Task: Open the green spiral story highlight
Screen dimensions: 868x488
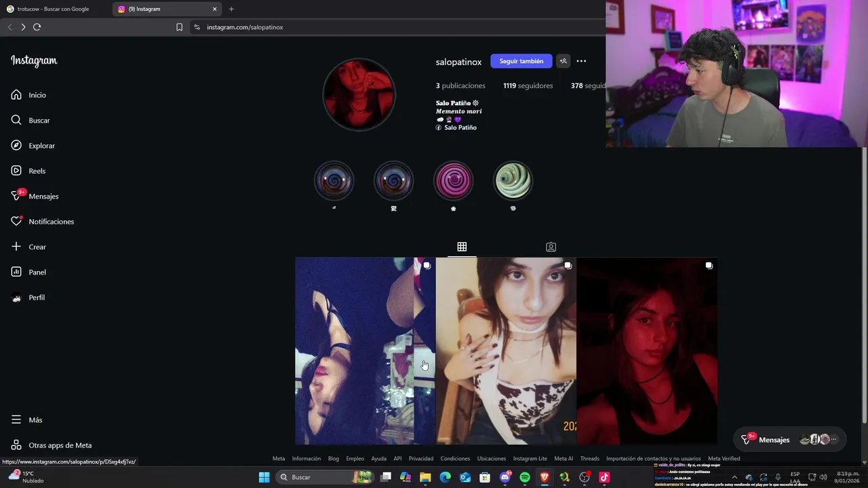Action: pyautogui.click(x=513, y=180)
